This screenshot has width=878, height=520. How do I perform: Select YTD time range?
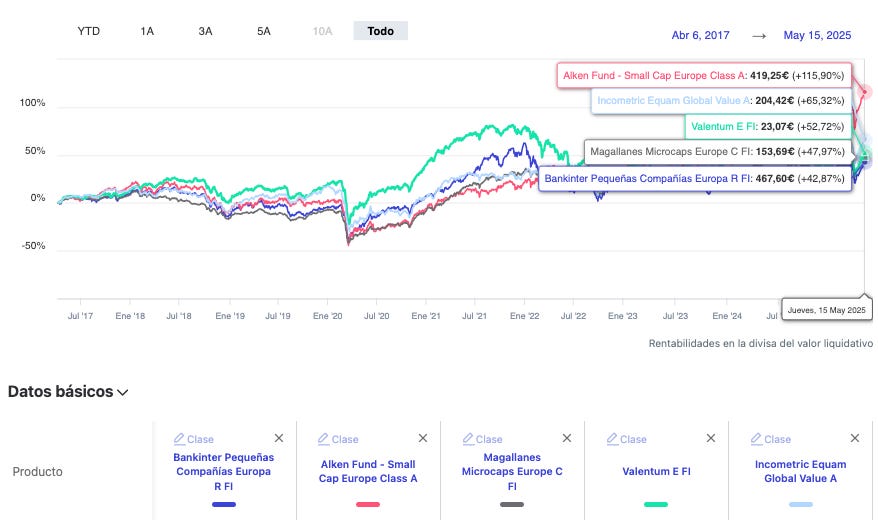88,31
